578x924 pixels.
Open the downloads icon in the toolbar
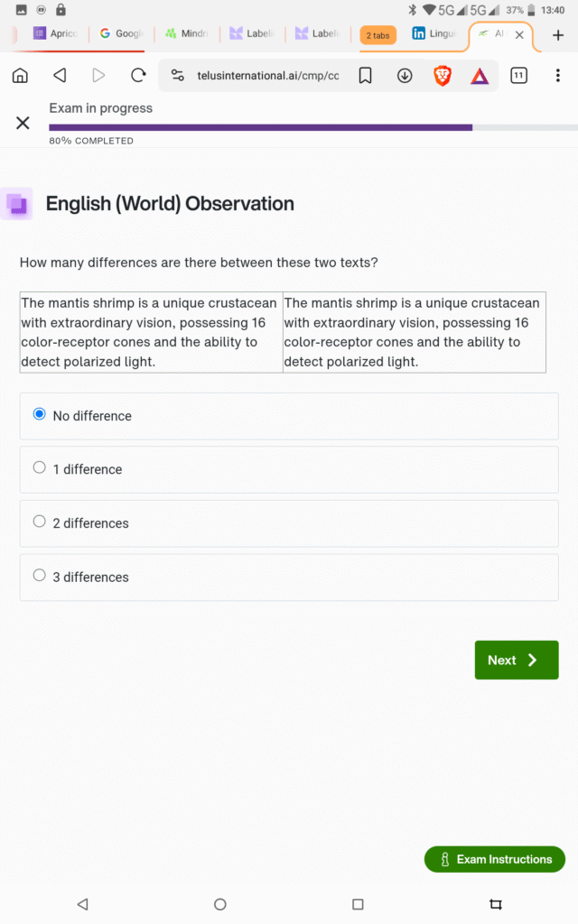pyautogui.click(x=405, y=76)
